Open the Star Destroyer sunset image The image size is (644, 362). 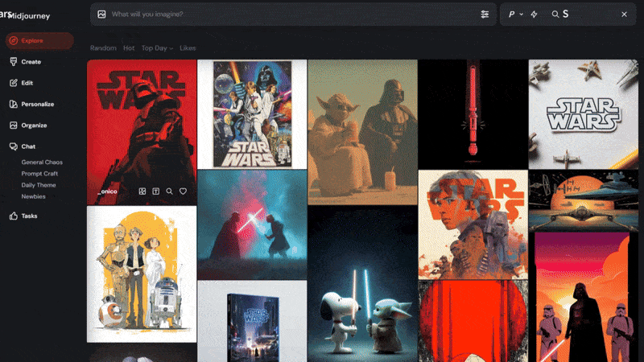click(x=584, y=201)
